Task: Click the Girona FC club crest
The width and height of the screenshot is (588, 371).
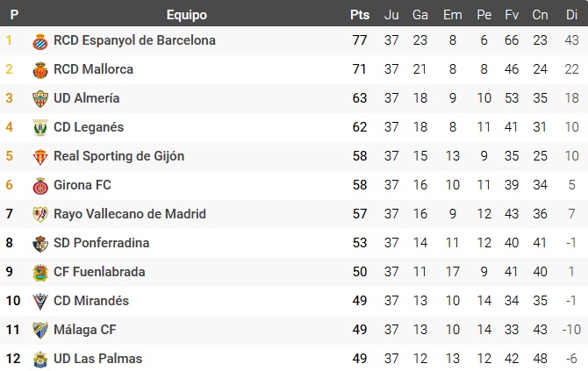Action: point(39,185)
